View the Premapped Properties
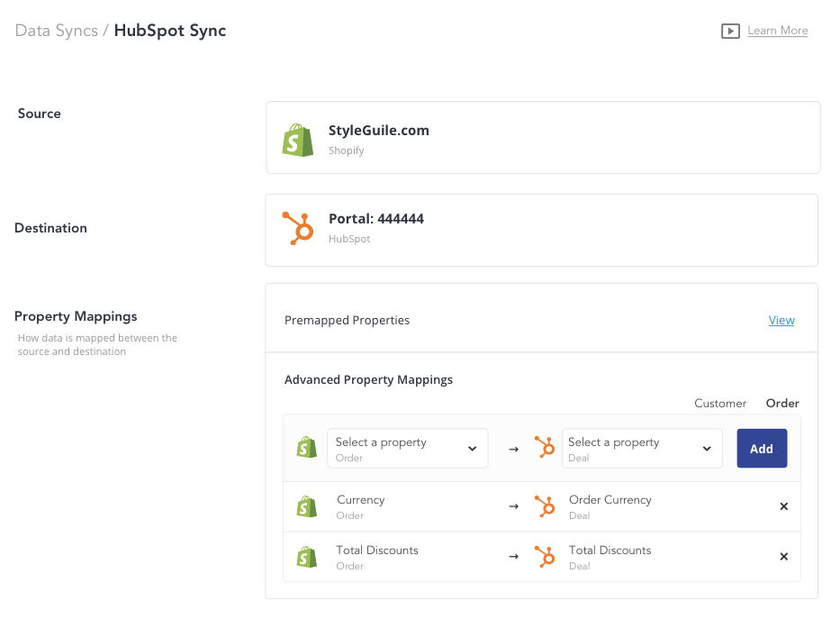Viewport: 840px width, 619px height. (x=781, y=320)
